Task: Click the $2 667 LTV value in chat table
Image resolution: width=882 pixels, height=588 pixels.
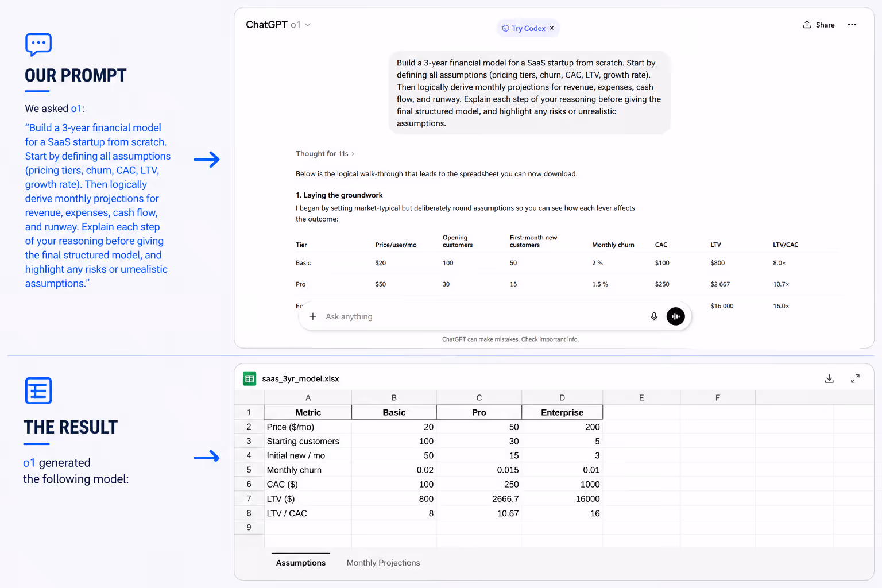Action: [720, 284]
